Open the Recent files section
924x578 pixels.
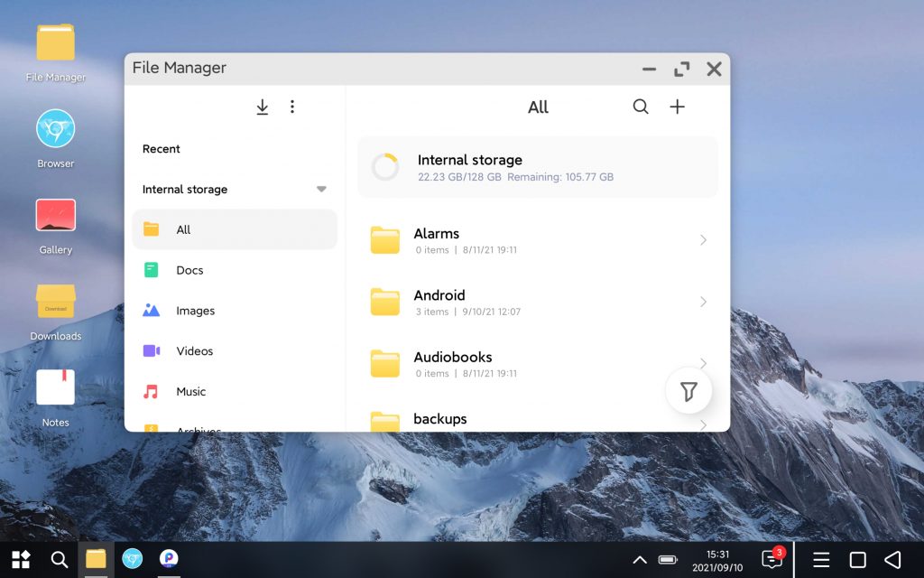click(162, 149)
